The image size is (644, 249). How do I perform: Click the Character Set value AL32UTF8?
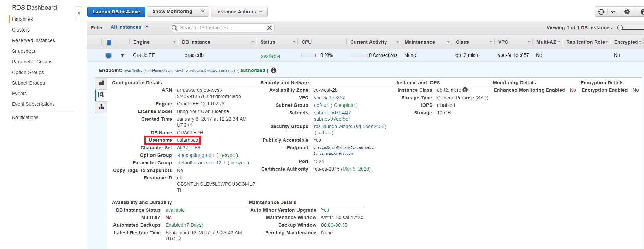189,148
